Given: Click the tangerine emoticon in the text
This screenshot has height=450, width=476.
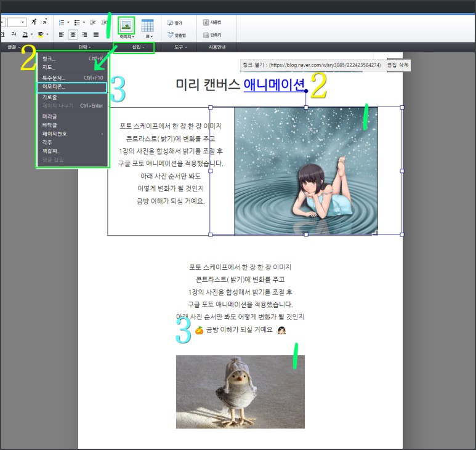Looking at the screenshot, I should click(x=199, y=330).
